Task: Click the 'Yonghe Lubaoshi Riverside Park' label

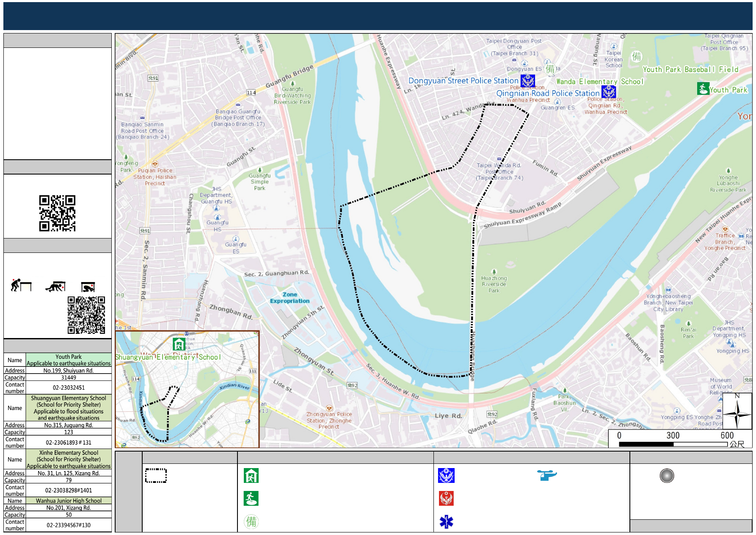Action: [728, 183]
